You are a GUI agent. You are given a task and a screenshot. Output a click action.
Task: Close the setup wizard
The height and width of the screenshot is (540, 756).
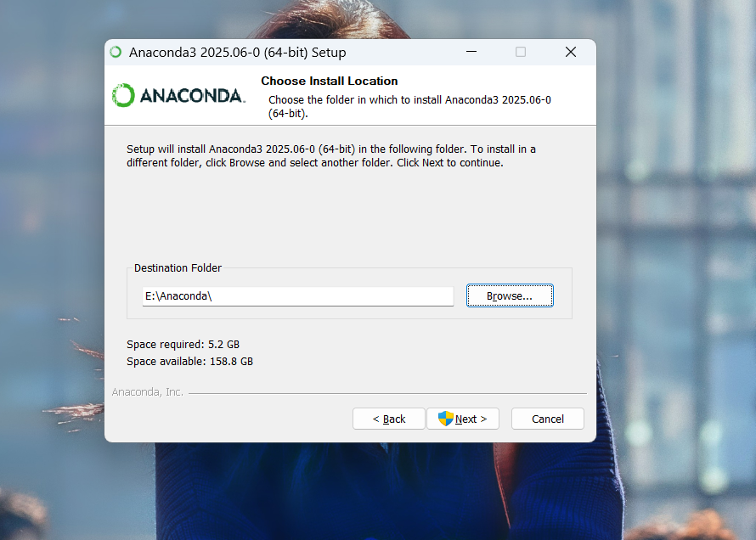(570, 52)
